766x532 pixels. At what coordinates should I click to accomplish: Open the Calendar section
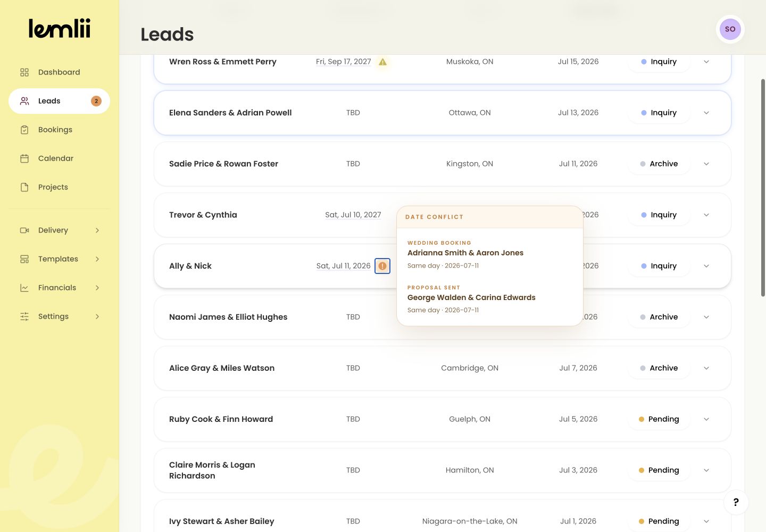click(59, 159)
